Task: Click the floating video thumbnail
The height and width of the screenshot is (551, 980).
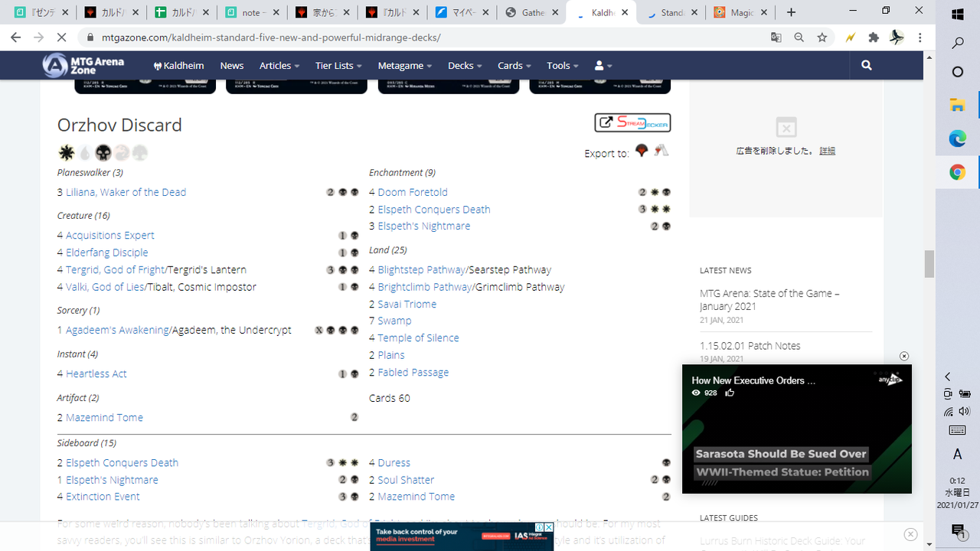Action: tap(797, 429)
